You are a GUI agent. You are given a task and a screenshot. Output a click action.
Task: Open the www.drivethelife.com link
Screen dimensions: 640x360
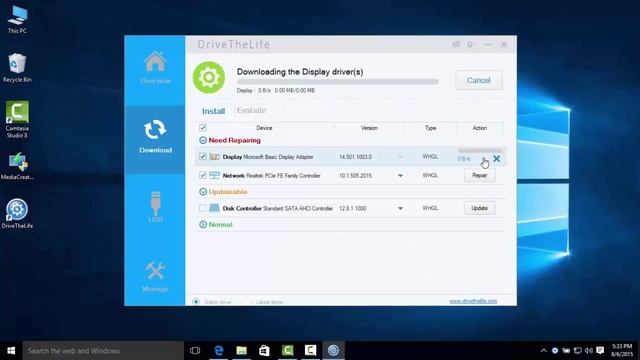click(473, 301)
